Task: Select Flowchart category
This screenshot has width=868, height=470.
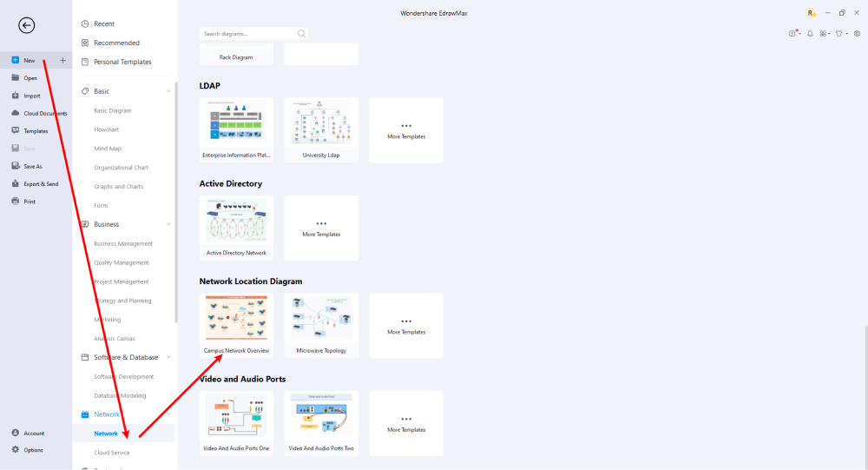Action: [106, 129]
